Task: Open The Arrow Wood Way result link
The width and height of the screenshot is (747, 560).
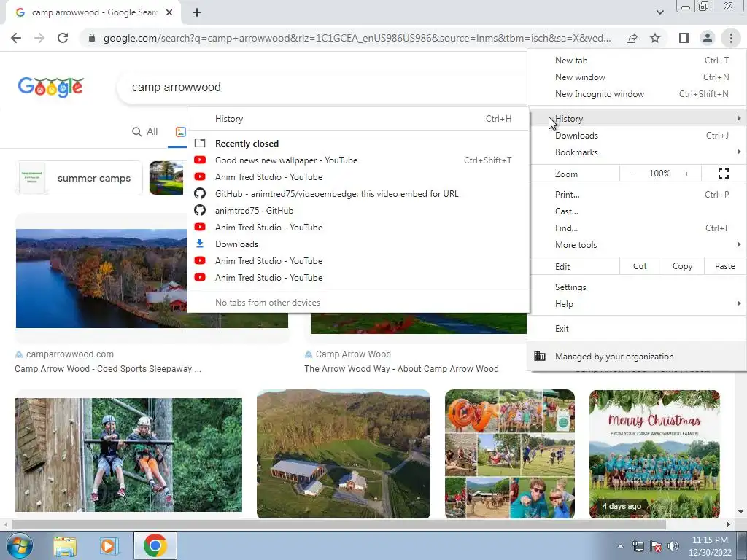Action: coord(401,368)
